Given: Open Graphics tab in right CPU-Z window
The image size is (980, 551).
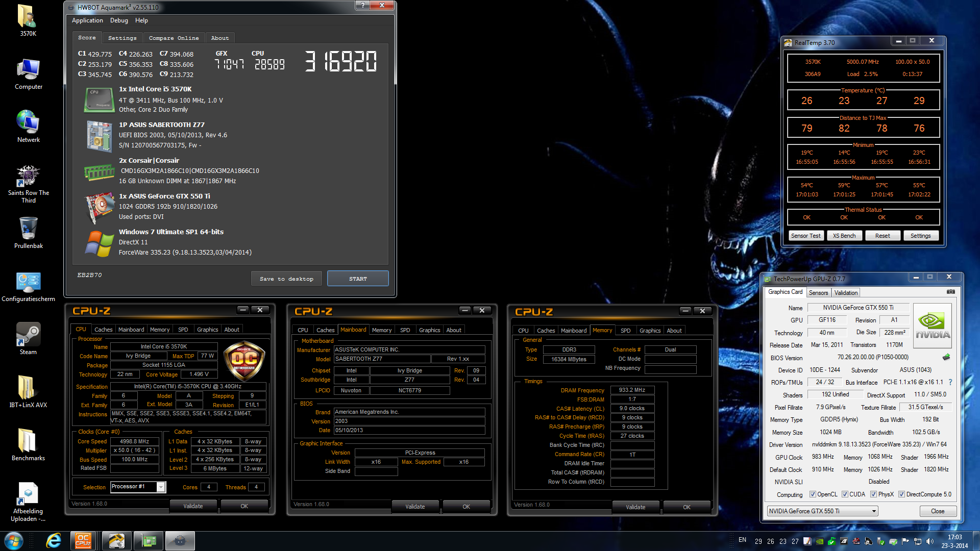Looking at the screenshot, I should 650,331.
